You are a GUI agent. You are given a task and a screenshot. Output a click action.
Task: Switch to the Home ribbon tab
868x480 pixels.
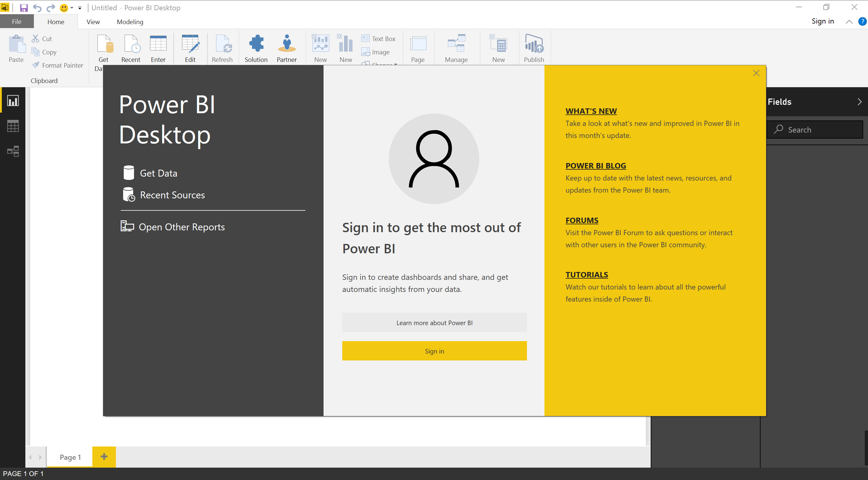(x=56, y=21)
